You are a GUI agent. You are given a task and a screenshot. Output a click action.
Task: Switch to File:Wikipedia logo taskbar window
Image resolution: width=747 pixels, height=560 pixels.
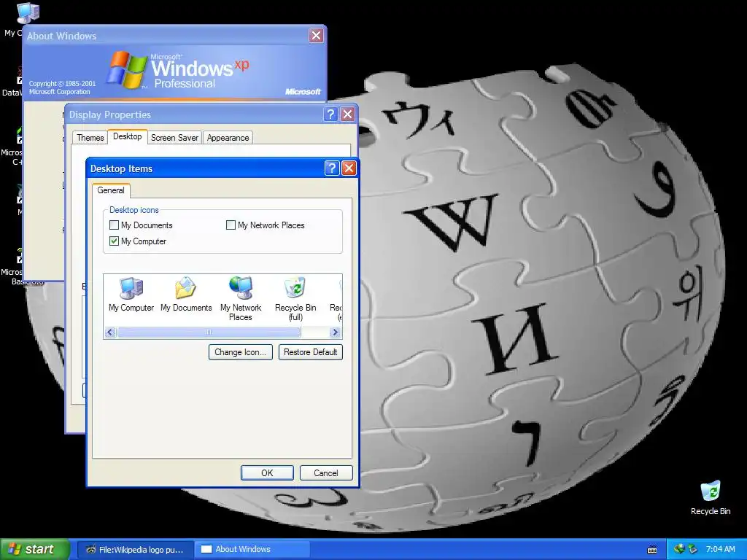click(x=135, y=549)
